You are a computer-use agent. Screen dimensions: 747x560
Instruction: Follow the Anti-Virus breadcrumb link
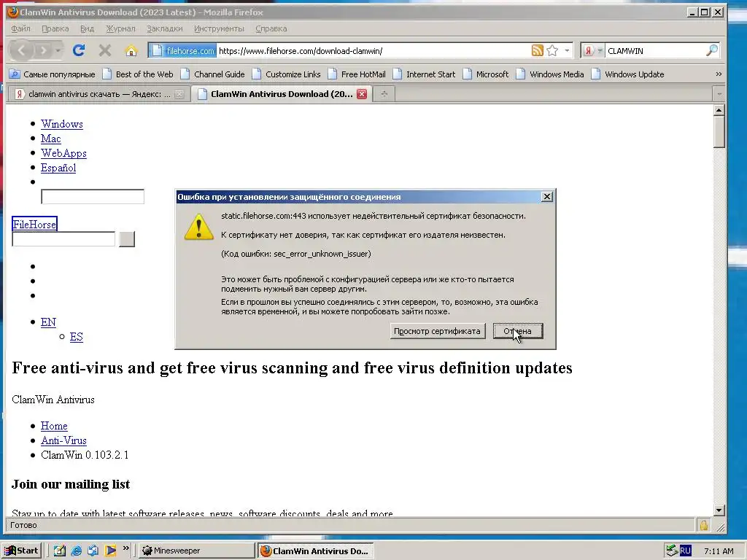64,440
